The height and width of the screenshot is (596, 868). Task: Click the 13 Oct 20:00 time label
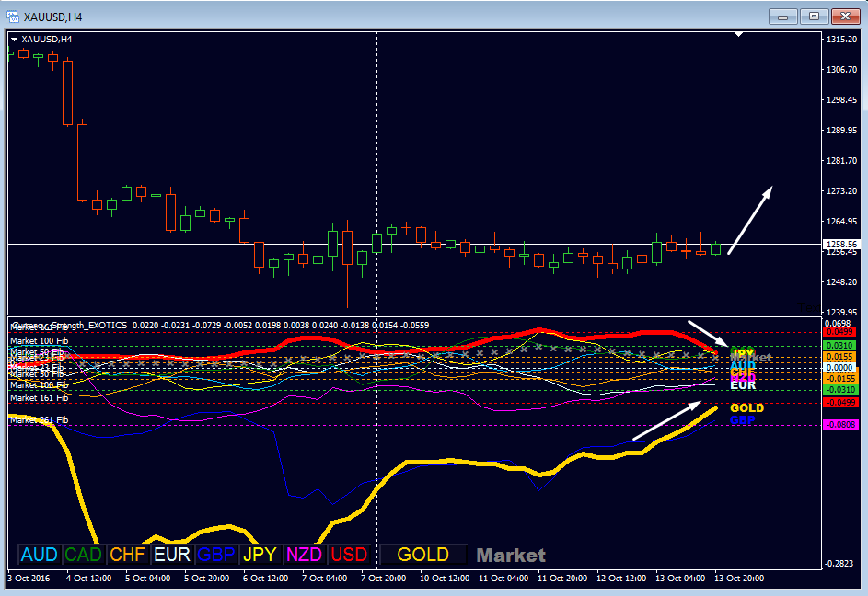coord(739,579)
